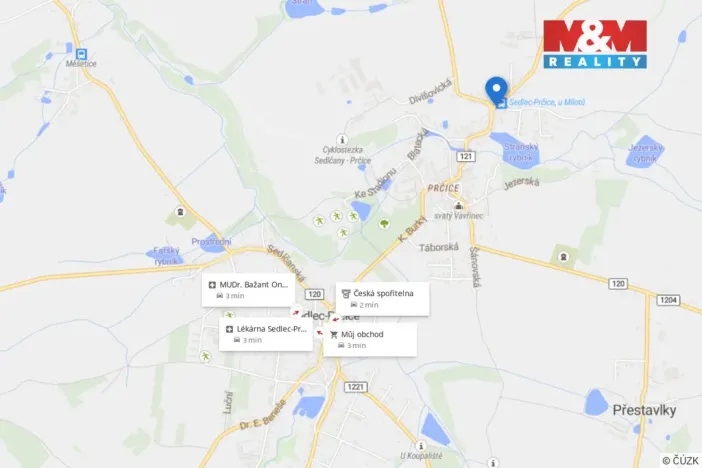Click the monument icon near Prostřední pond
The image size is (702, 468).
click(180, 211)
